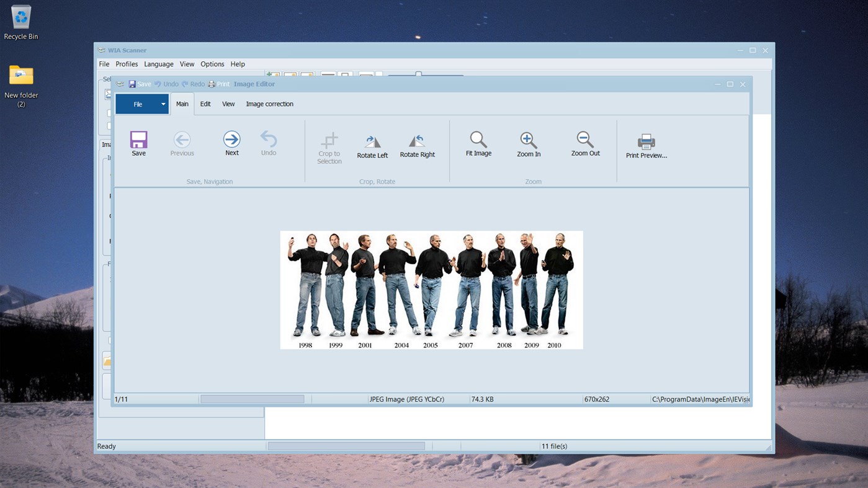
Task: Open Print Preview
Action: [x=645, y=143]
